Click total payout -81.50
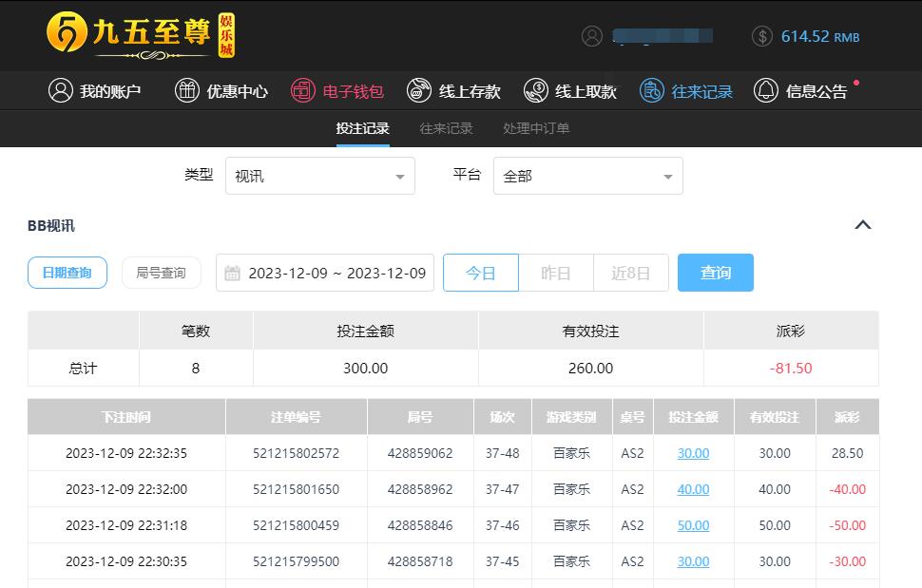This screenshot has width=922, height=588. tap(791, 368)
